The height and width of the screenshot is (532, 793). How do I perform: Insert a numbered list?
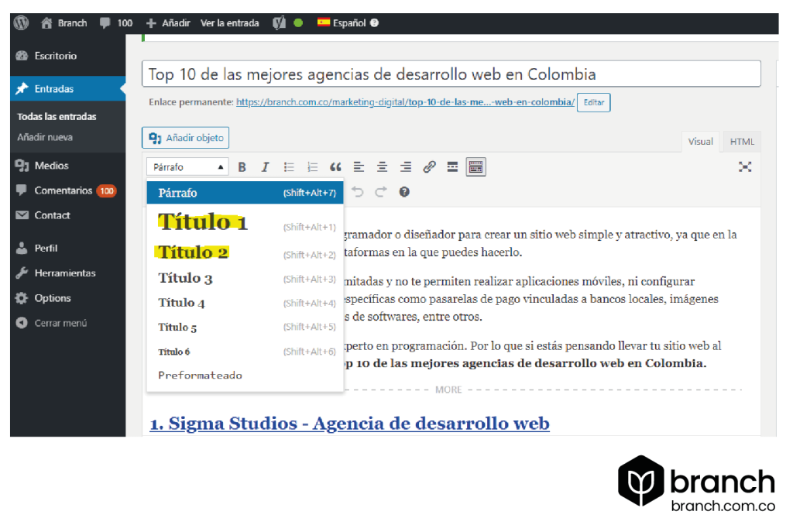pos(312,166)
